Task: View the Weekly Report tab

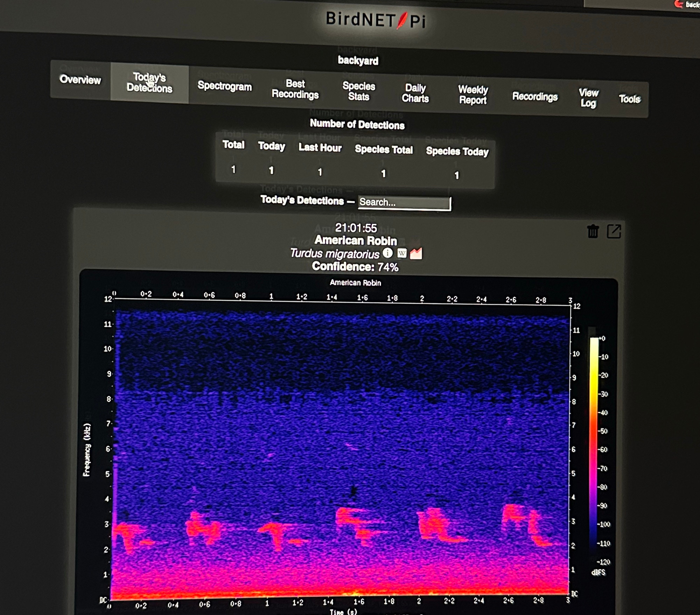Action: point(473,95)
